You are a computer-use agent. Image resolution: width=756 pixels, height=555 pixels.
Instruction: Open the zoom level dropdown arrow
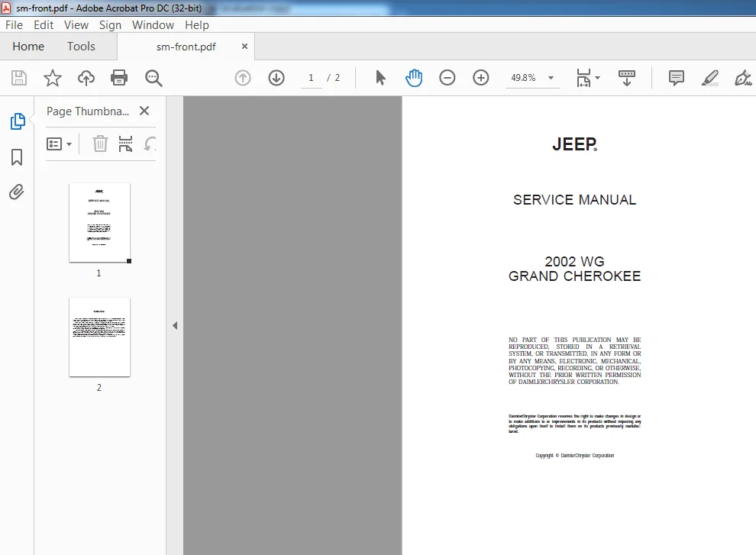point(551,78)
